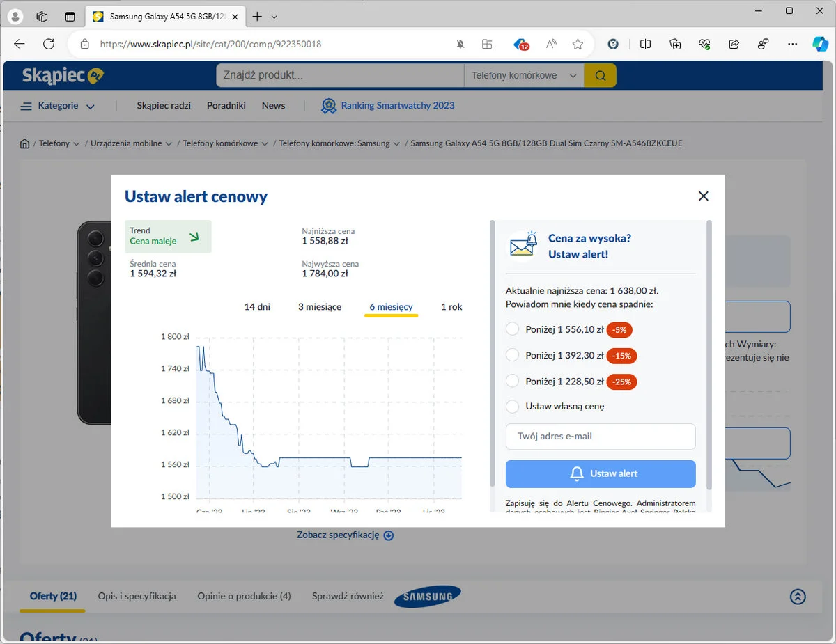Open the Copilot sidebar icon
This screenshot has height=644, width=836.
[820, 44]
